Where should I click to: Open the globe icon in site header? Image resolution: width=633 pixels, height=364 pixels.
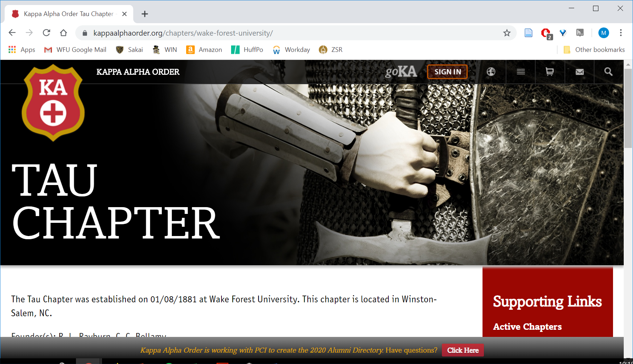pyautogui.click(x=491, y=72)
